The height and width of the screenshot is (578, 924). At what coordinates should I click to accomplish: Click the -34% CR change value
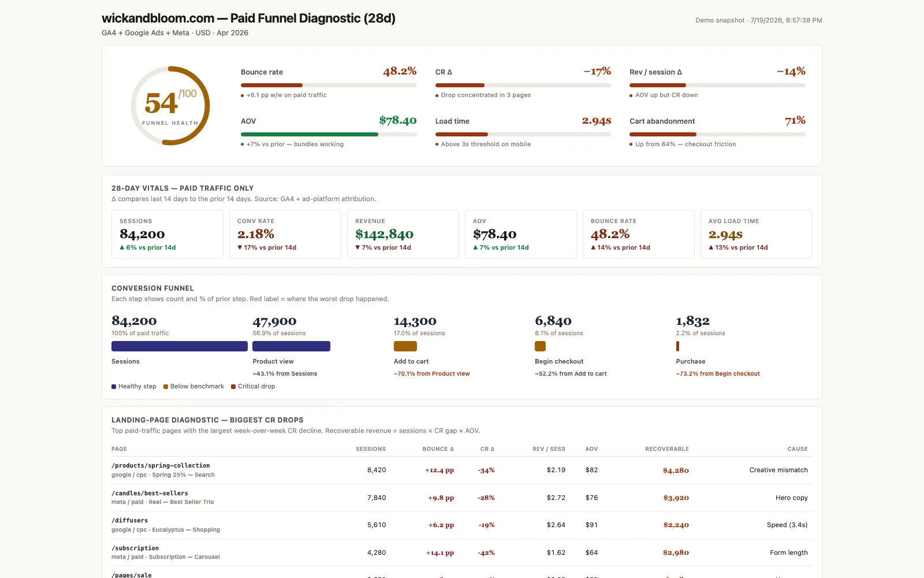click(486, 470)
